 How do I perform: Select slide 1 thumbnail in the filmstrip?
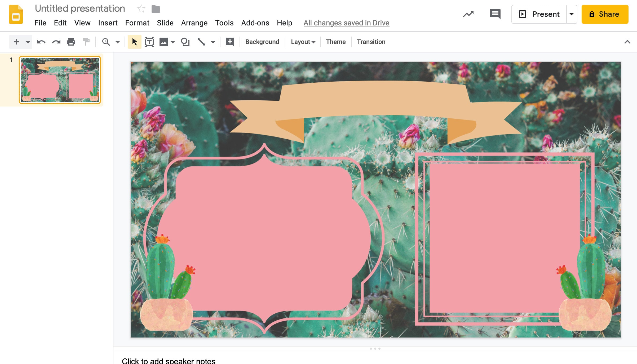pyautogui.click(x=60, y=80)
